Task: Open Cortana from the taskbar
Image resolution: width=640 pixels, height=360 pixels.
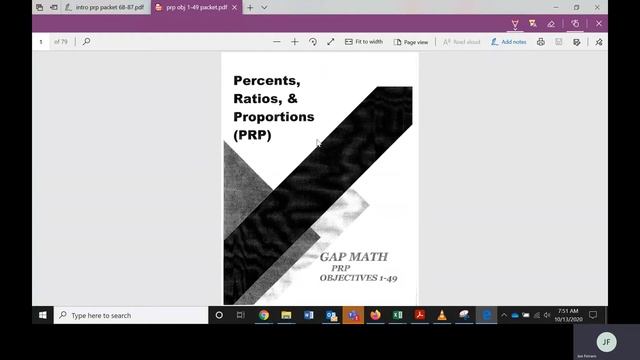Action: point(219,315)
